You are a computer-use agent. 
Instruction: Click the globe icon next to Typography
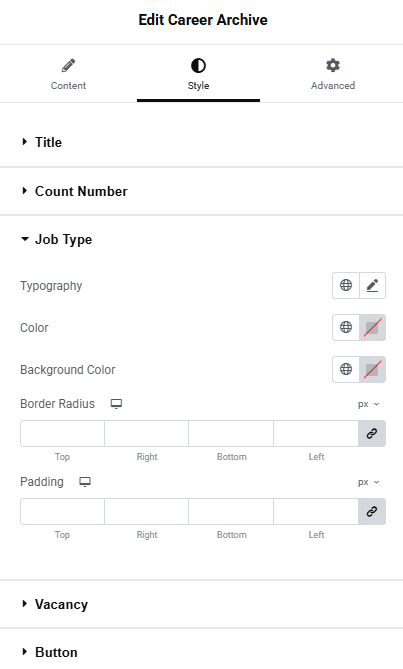coord(346,285)
